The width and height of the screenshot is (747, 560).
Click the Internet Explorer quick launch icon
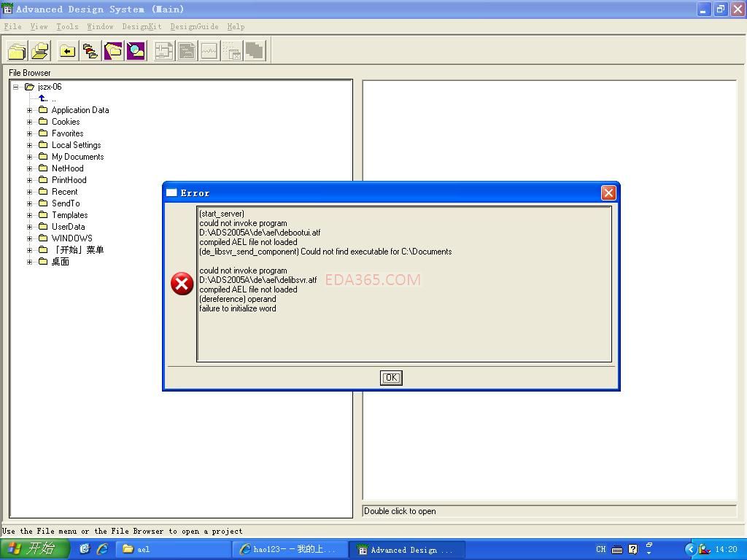102,549
